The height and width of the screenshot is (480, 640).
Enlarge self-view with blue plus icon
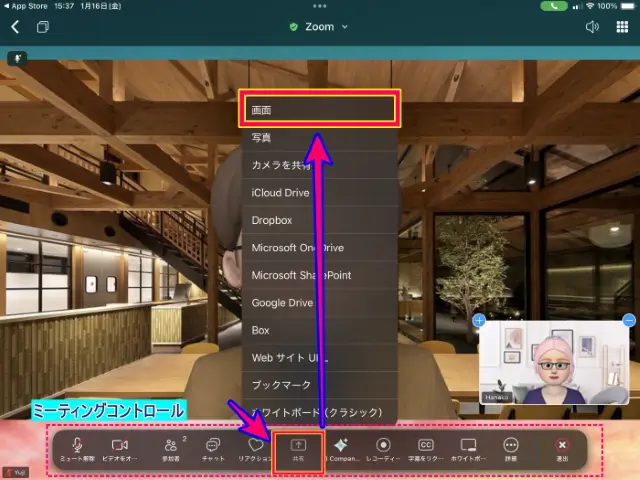pyautogui.click(x=479, y=320)
